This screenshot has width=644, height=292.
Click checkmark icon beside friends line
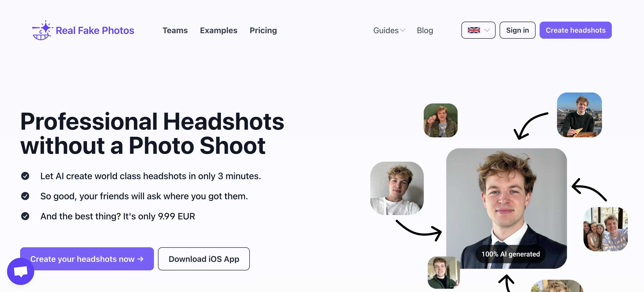25,196
